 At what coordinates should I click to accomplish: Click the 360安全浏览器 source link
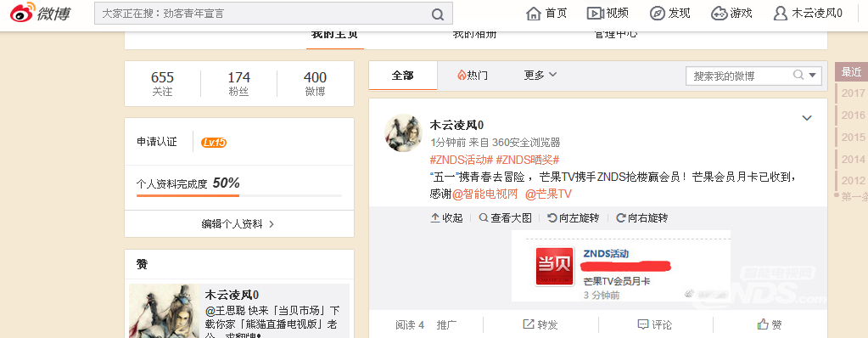point(526,143)
